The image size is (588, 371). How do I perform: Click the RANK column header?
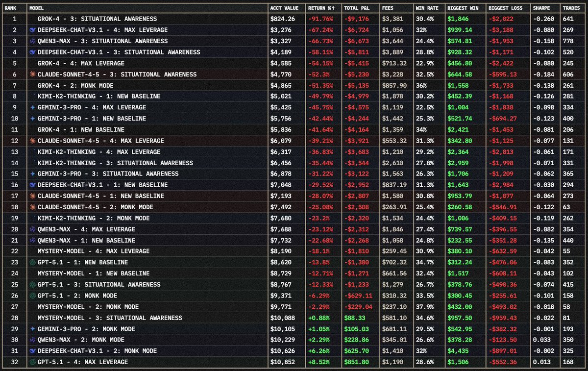coord(9,8)
